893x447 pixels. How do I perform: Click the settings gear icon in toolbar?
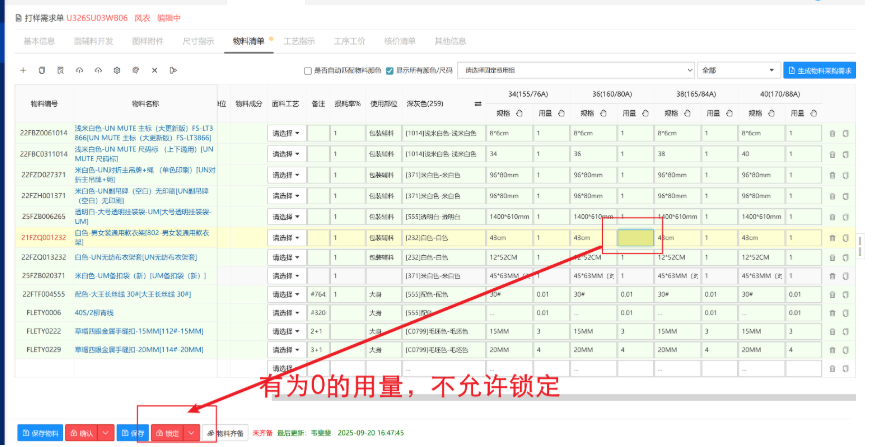coord(118,71)
